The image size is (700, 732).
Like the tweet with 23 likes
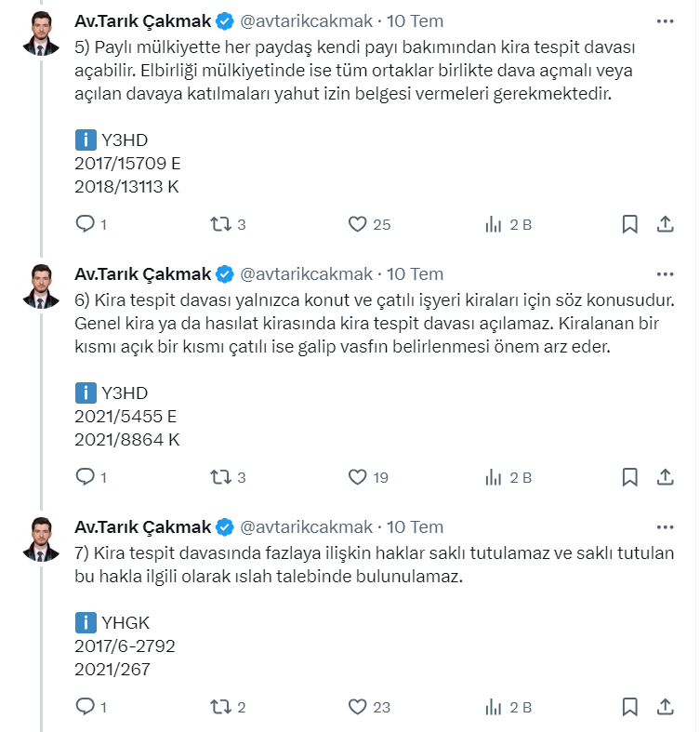click(x=358, y=707)
